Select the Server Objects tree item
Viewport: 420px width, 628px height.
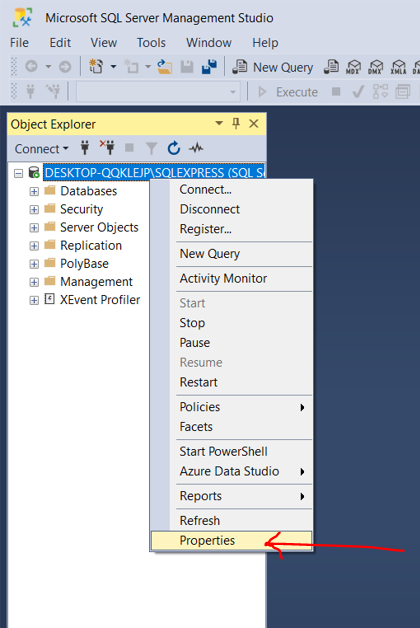(x=99, y=227)
